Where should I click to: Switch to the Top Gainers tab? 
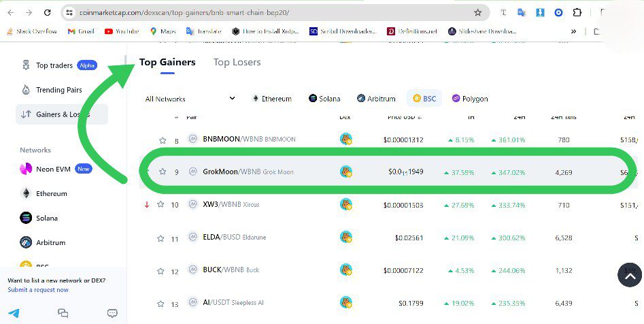[x=167, y=63]
